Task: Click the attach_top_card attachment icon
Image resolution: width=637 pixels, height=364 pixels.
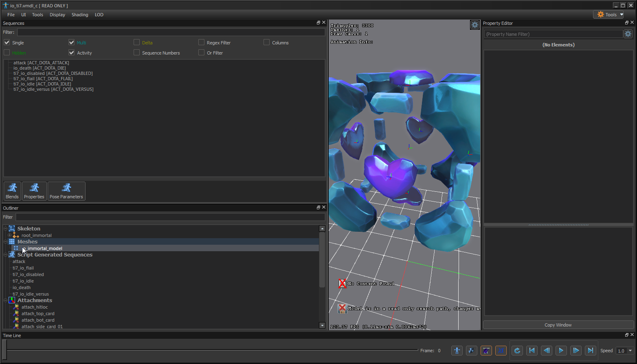Action: coord(16,314)
